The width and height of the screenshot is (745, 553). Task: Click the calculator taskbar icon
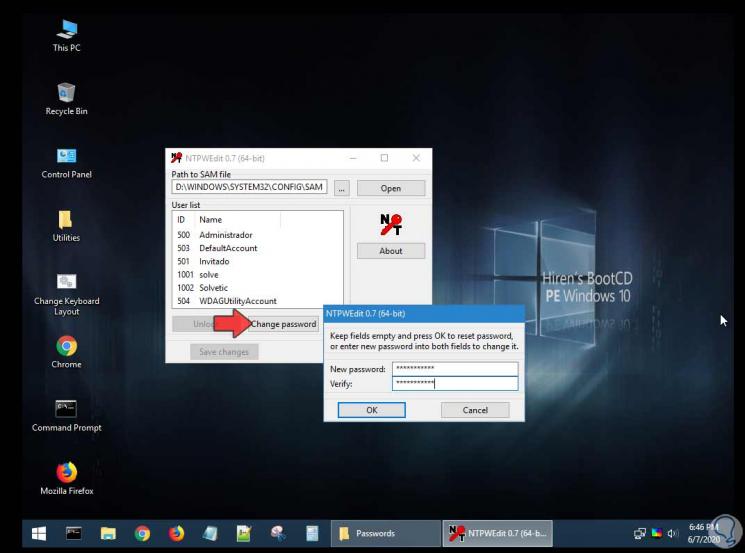coord(312,534)
